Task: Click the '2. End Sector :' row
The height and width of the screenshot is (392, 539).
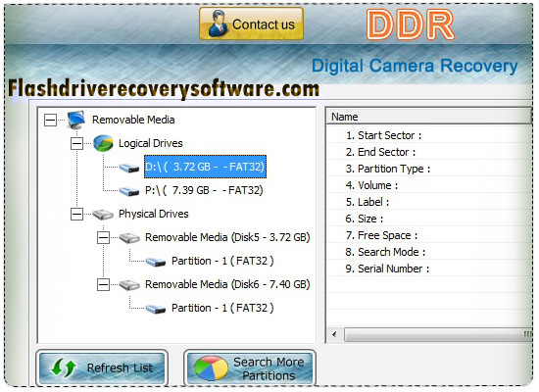Action: click(x=428, y=152)
